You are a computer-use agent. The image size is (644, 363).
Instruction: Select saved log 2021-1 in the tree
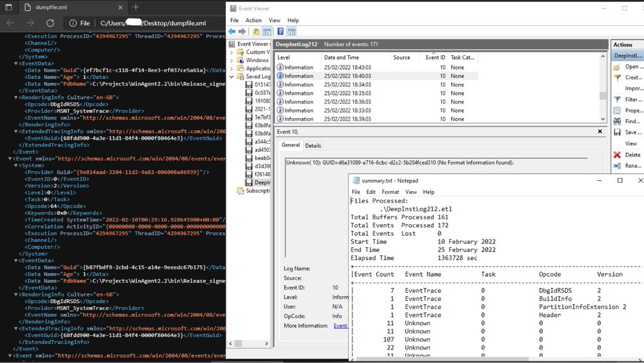click(259, 109)
